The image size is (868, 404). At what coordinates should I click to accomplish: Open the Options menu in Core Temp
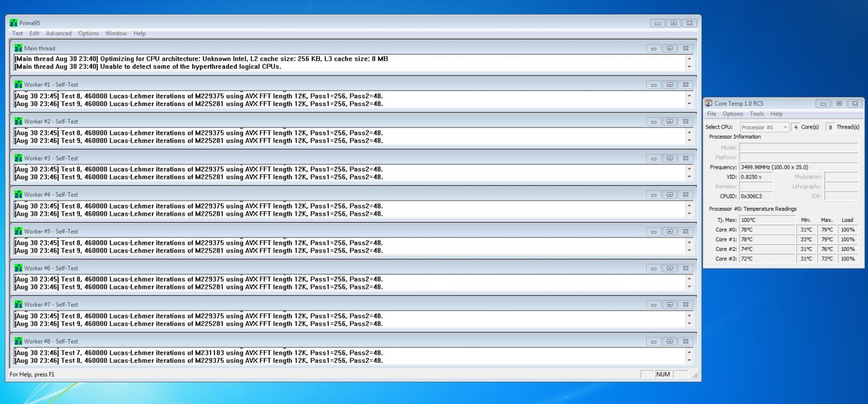733,114
